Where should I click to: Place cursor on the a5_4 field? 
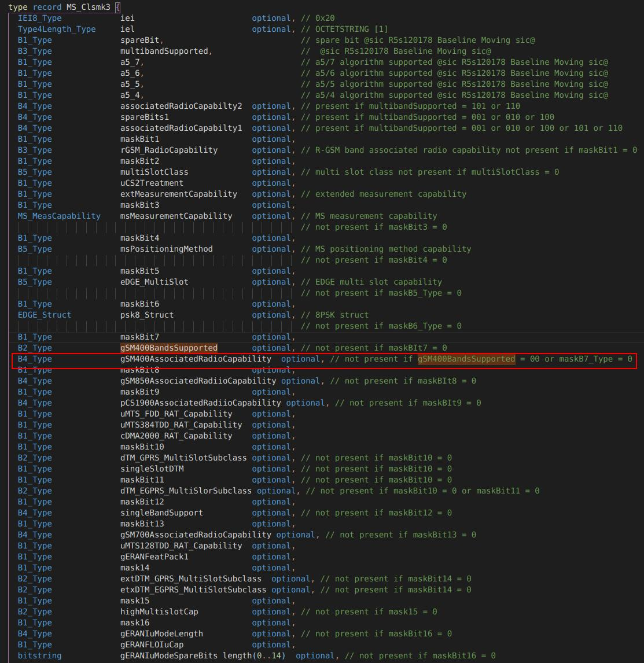coord(130,95)
